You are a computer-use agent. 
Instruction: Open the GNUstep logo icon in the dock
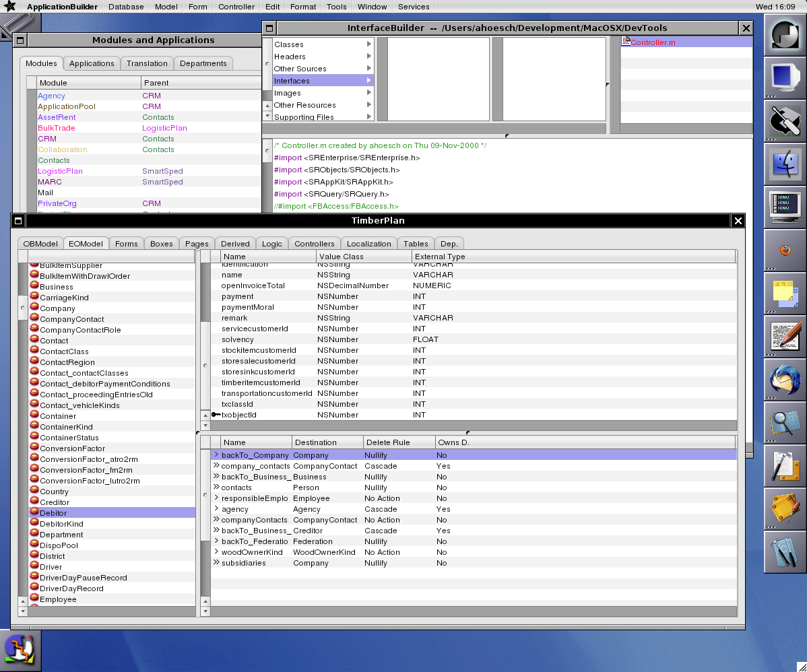[x=785, y=34]
